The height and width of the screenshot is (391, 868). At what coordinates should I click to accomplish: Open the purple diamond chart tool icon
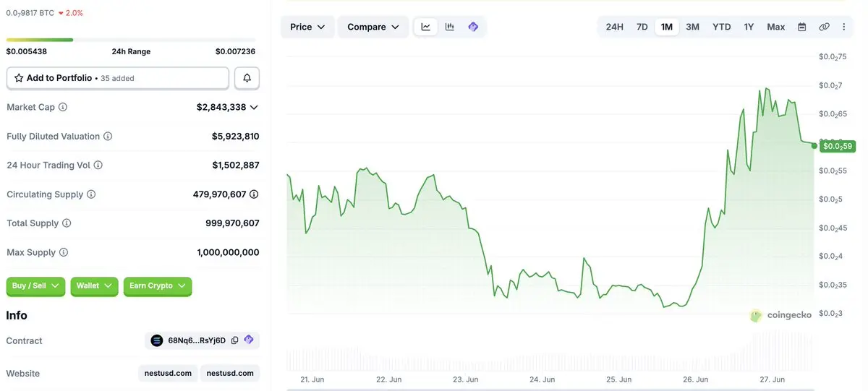(473, 27)
